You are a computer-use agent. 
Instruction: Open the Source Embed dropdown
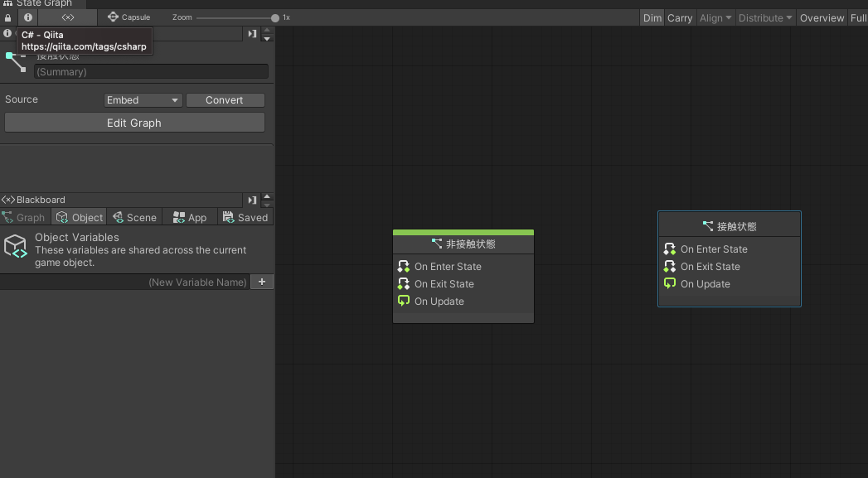click(x=143, y=100)
